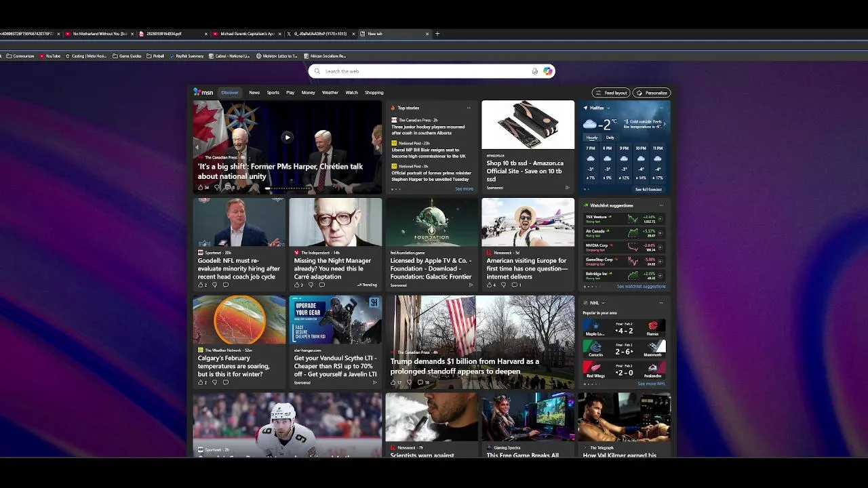This screenshot has height=488, width=868.
Task: Open the Money section
Action: 309,92
